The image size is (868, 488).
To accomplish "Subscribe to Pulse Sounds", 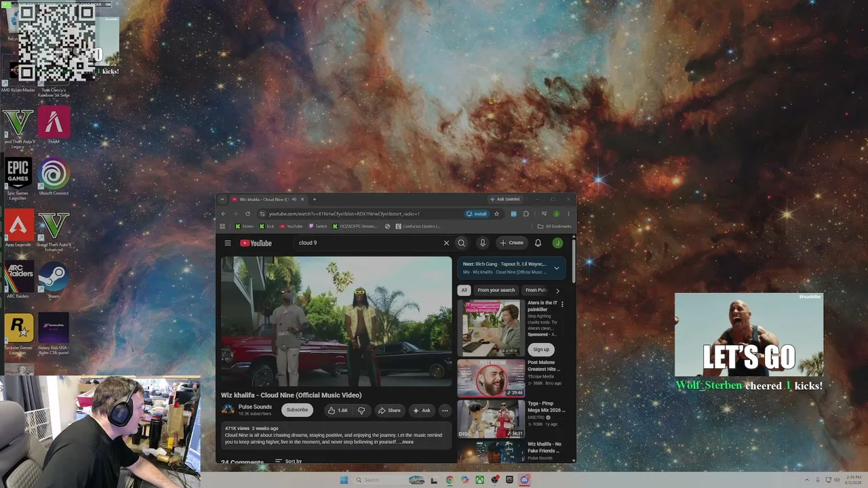I will pyautogui.click(x=297, y=410).
